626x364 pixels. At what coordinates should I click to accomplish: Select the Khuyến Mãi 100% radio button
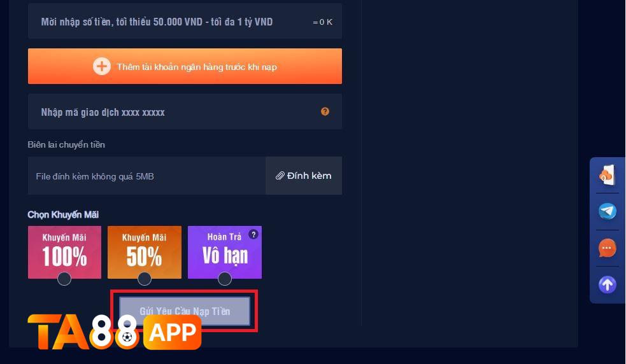tap(64, 279)
